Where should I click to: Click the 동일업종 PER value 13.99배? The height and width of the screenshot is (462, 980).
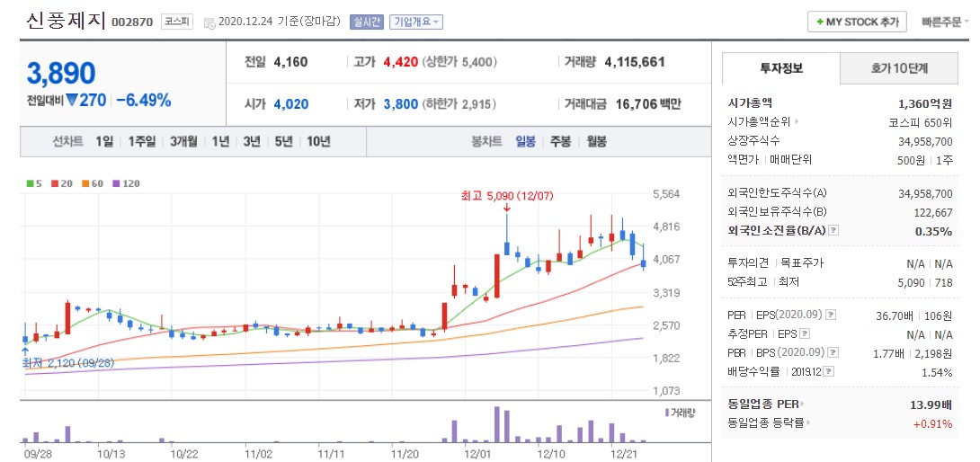click(931, 404)
